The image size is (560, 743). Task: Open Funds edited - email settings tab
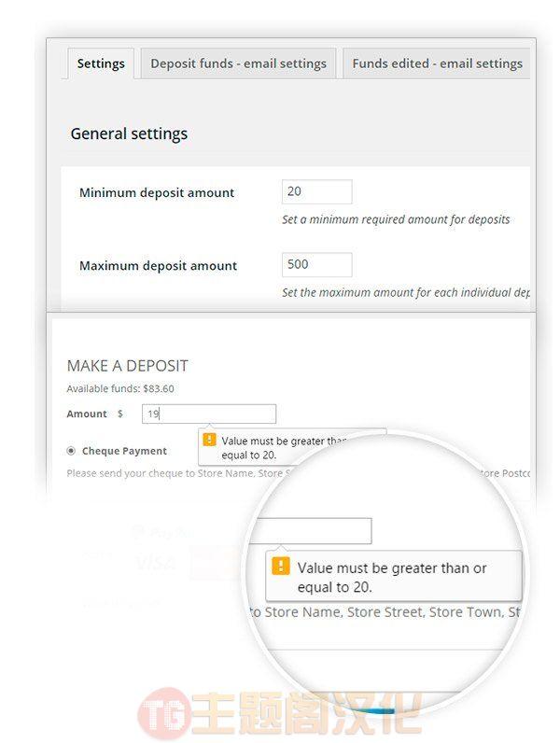(x=437, y=63)
